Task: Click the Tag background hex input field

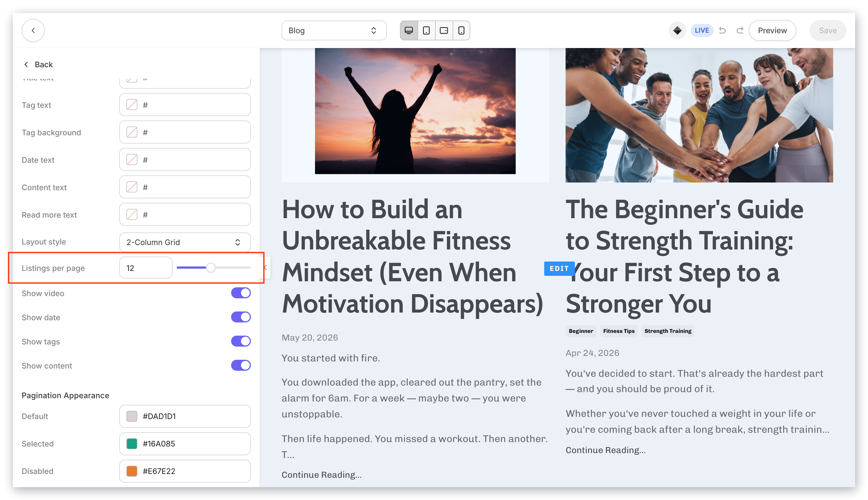Action: [185, 132]
